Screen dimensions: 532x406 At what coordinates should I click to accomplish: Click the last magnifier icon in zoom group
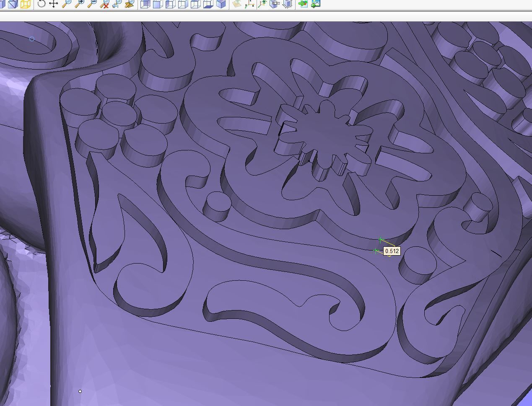[130, 4]
